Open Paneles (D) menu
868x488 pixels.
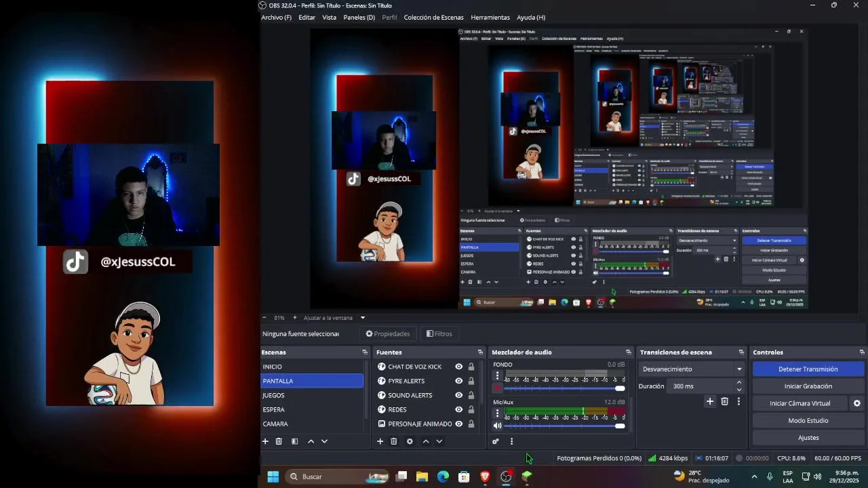pyautogui.click(x=359, y=18)
